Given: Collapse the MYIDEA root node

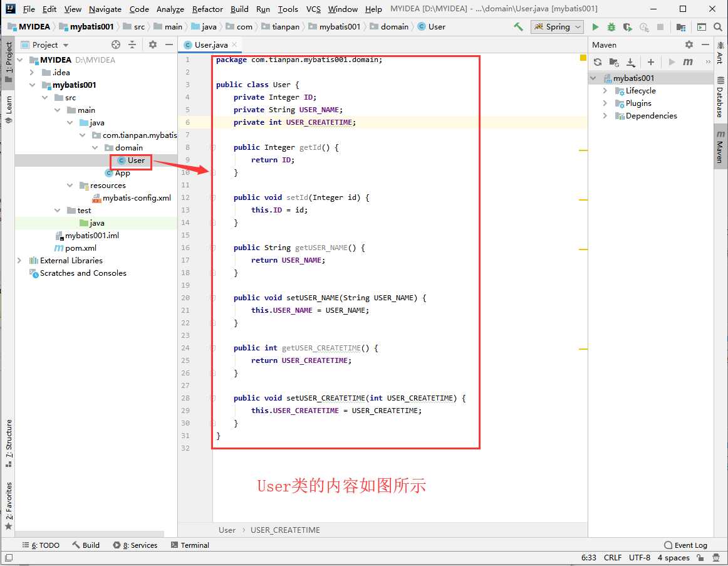Looking at the screenshot, I should point(20,60).
